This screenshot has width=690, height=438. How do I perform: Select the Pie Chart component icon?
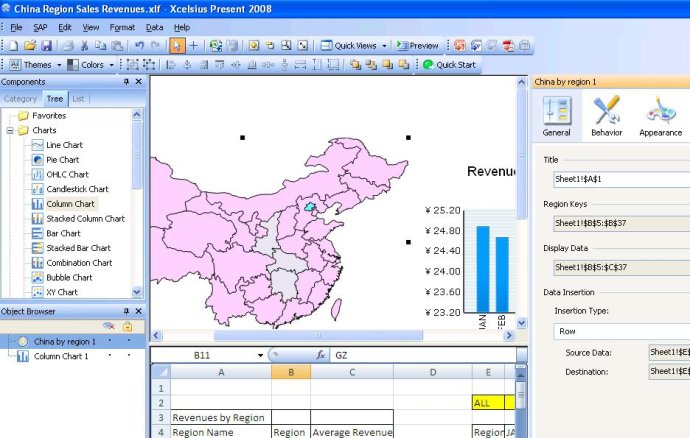(x=37, y=160)
